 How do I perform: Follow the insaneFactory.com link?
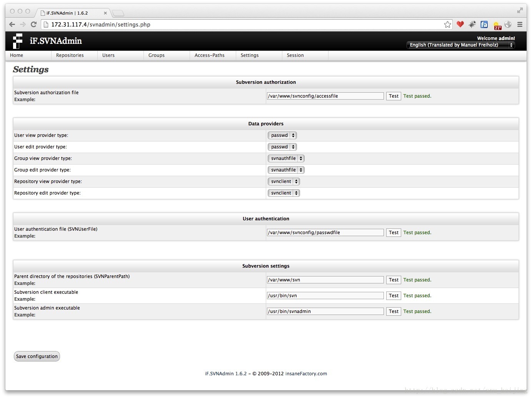(x=306, y=374)
